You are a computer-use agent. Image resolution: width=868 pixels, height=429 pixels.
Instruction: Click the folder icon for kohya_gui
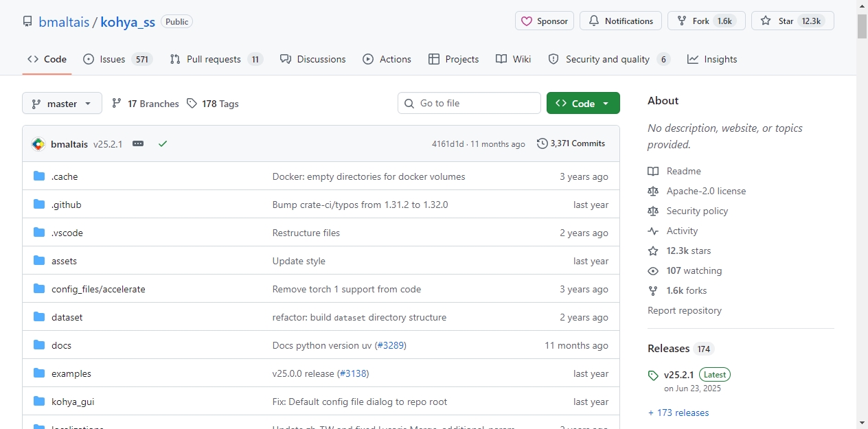[x=39, y=402]
